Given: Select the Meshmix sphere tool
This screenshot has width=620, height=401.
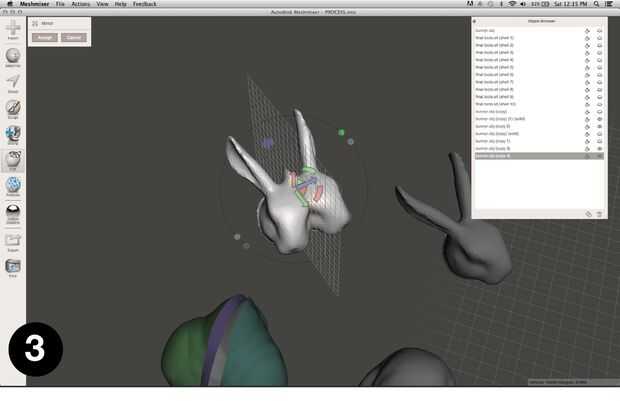Looking at the screenshot, I should point(13,57).
